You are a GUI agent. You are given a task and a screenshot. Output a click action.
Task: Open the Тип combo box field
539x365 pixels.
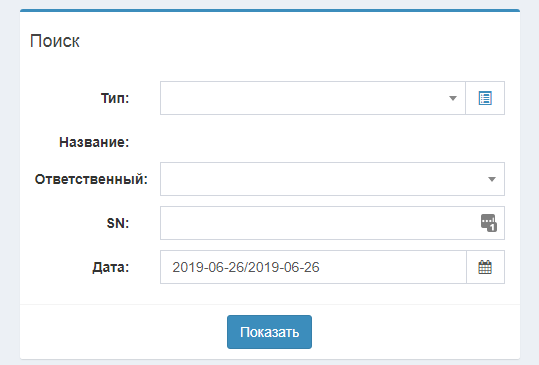313,98
